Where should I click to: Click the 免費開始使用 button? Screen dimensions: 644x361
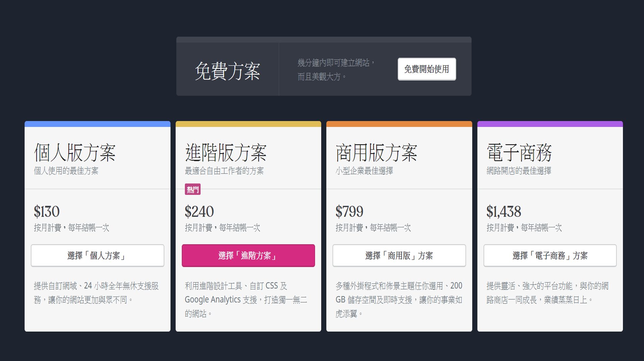[x=427, y=69]
